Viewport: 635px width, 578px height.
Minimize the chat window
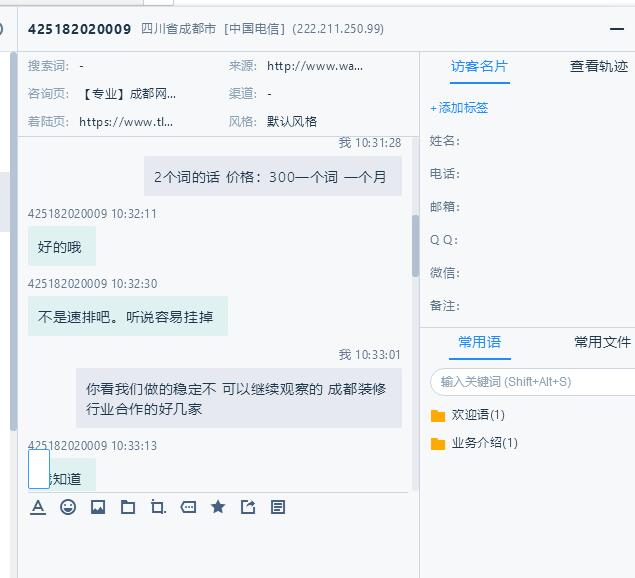pos(616,29)
